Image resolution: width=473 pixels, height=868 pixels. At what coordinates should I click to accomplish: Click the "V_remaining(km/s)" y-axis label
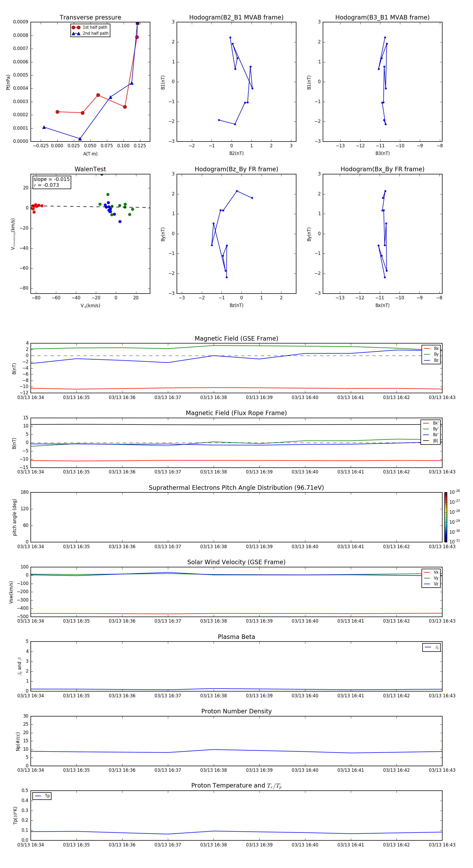[13, 234]
